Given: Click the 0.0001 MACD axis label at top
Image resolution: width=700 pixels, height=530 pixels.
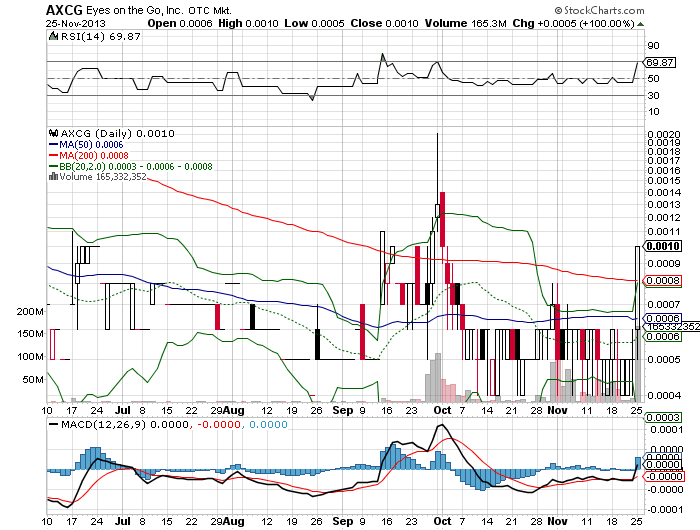Looking at the screenshot, I should [667, 430].
